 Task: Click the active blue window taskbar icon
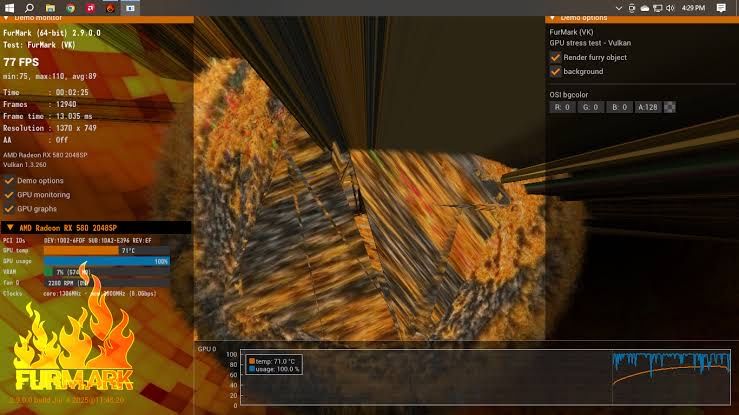(x=130, y=8)
